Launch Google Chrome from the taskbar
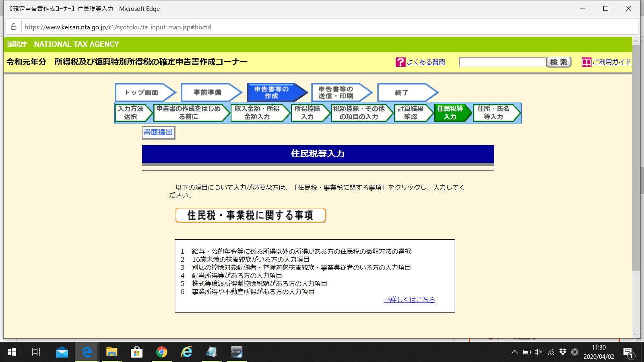 point(162,352)
